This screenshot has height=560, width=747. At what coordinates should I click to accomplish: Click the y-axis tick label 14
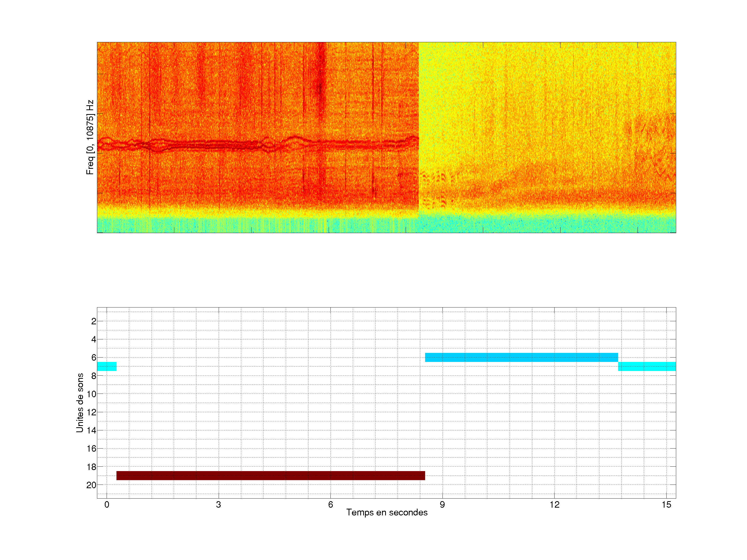coord(91,430)
